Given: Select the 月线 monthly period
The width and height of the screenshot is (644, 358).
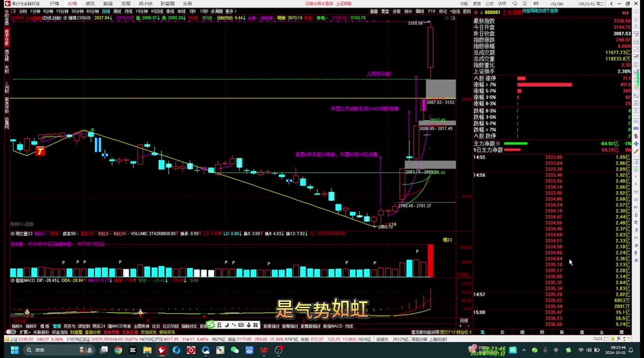Looking at the screenshot, I should click(128, 11).
